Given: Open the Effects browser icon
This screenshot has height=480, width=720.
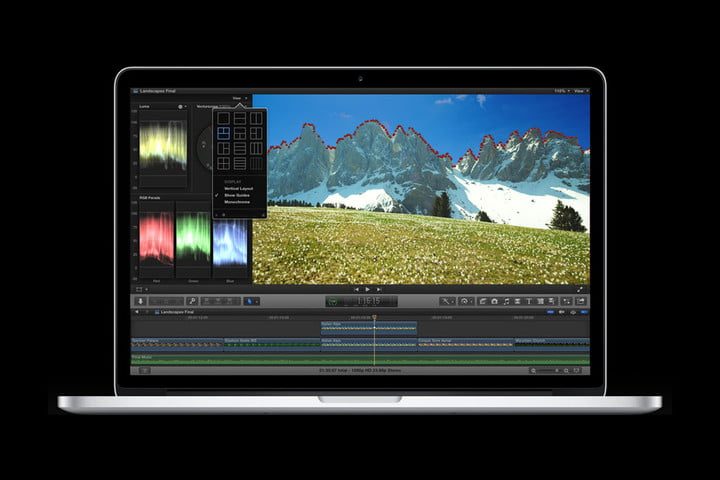Looking at the screenshot, I should 483,301.
